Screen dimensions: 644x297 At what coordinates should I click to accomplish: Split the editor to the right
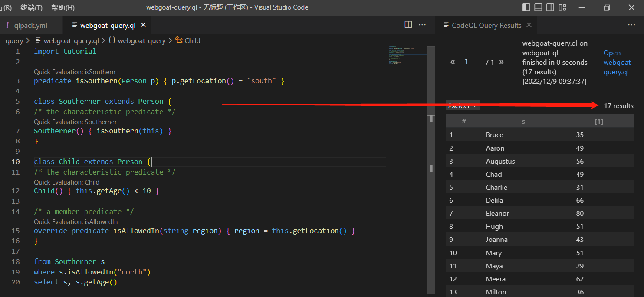[x=408, y=25]
